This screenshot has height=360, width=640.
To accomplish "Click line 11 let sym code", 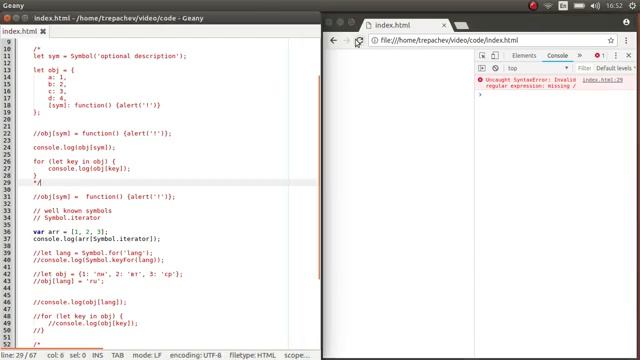I will [x=109, y=56].
